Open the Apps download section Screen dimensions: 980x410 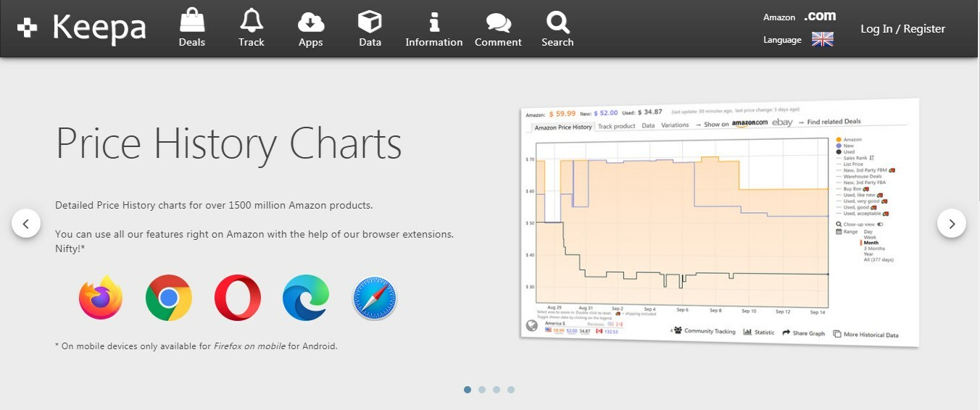point(311,28)
